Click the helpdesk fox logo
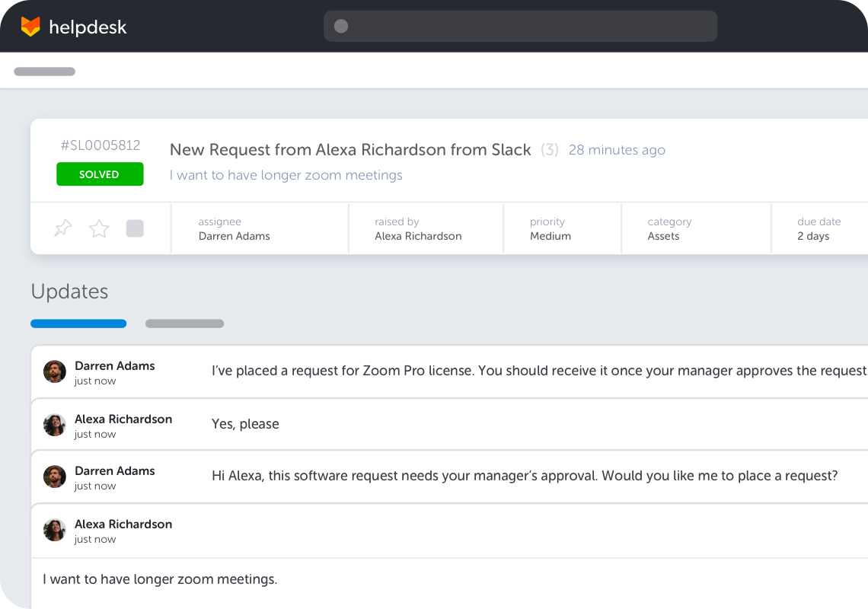This screenshot has width=868, height=609. [30, 26]
